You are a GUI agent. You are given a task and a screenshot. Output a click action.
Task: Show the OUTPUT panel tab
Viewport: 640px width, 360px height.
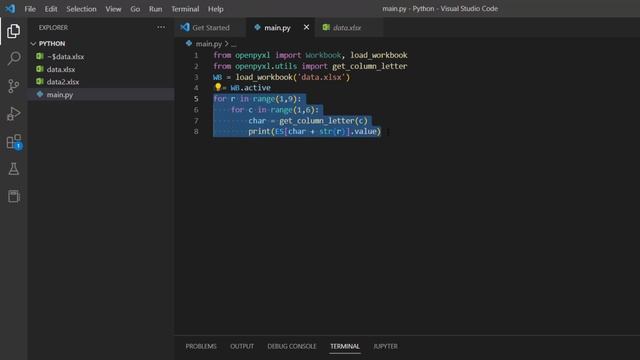[242, 346]
